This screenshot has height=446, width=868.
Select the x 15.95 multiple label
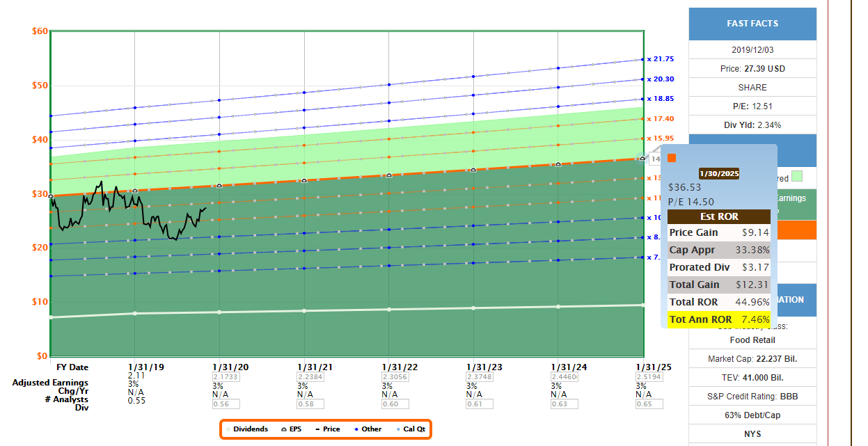[x=660, y=138]
